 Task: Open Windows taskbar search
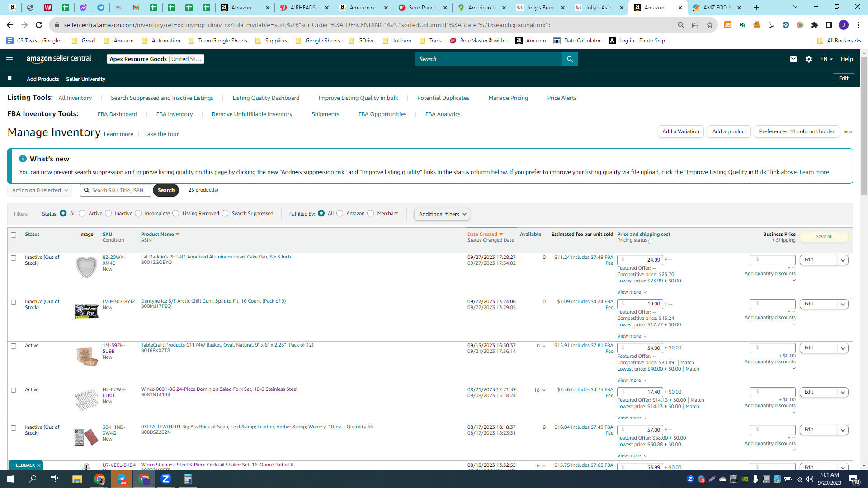33,479
